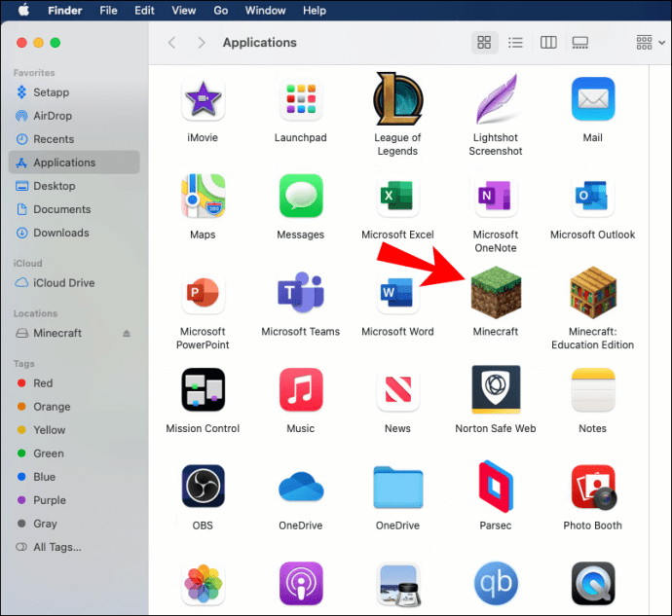Select the OneDrive cloud app icon
Image resolution: width=672 pixels, height=616 pixels.
[300, 488]
